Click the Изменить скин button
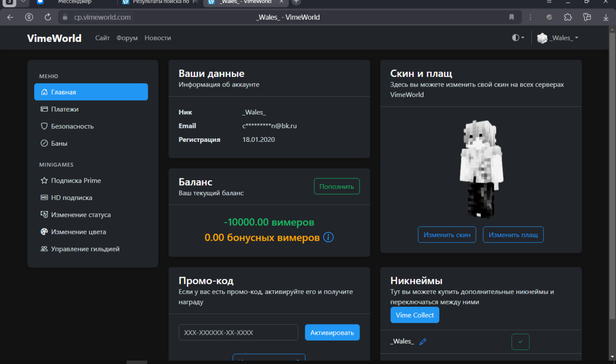616x364 pixels. (447, 235)
